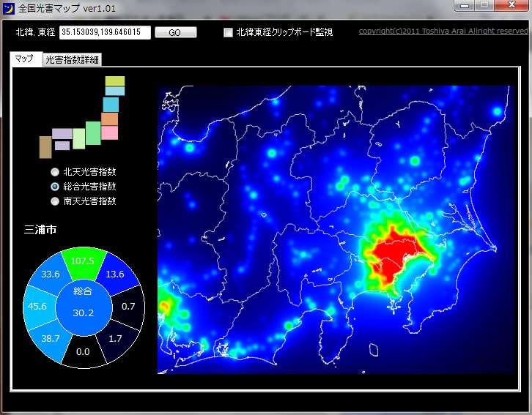
Task: Switch to the マップ tab
Action: (26, 59)
